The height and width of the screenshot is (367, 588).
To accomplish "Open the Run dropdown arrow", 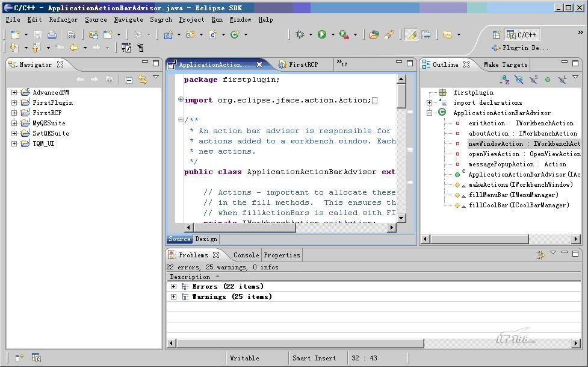I will point(333,34).
